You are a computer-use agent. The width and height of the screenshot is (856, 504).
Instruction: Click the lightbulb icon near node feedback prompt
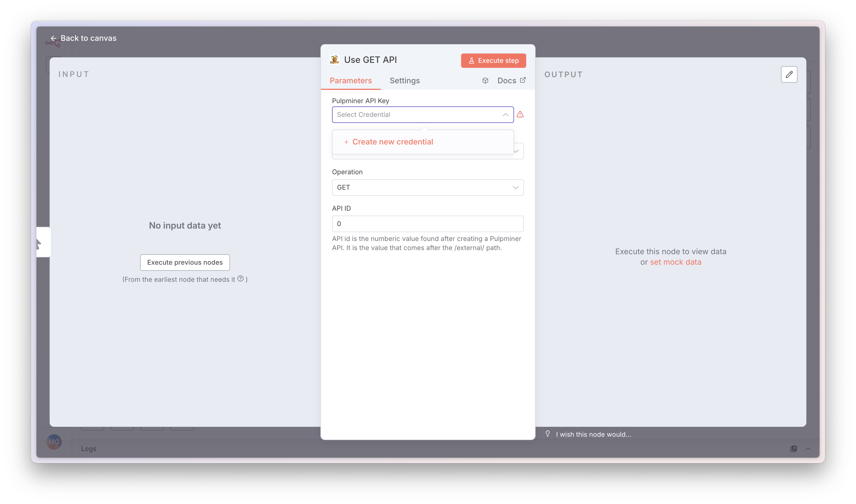coord(548,434)
